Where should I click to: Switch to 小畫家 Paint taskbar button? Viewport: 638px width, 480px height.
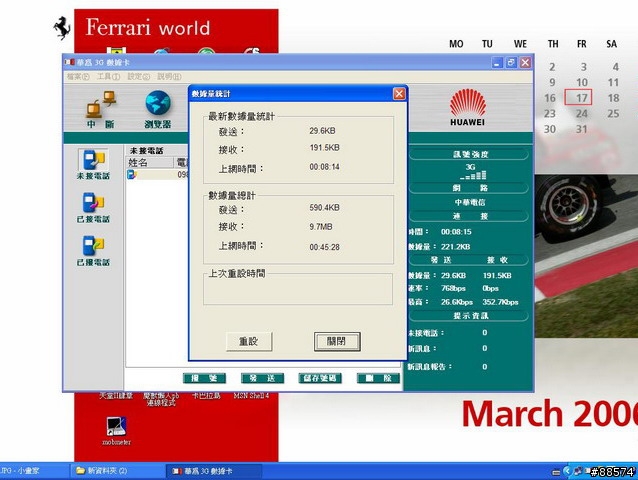tap(34, 471)
